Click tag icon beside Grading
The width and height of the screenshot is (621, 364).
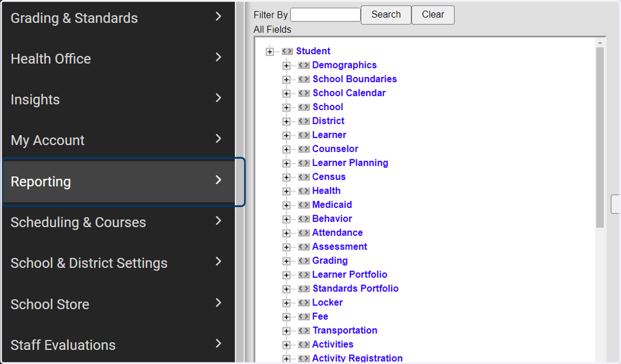tap(304, 261)
